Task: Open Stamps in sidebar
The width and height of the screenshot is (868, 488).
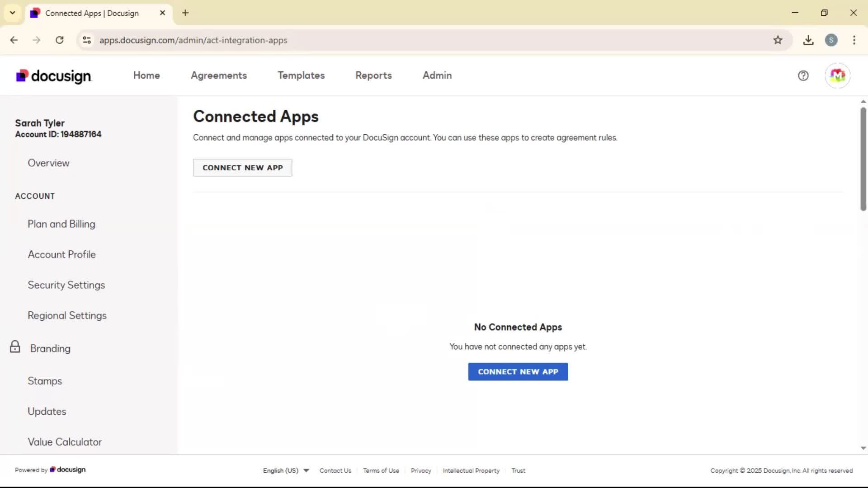Action: [45, 381]
